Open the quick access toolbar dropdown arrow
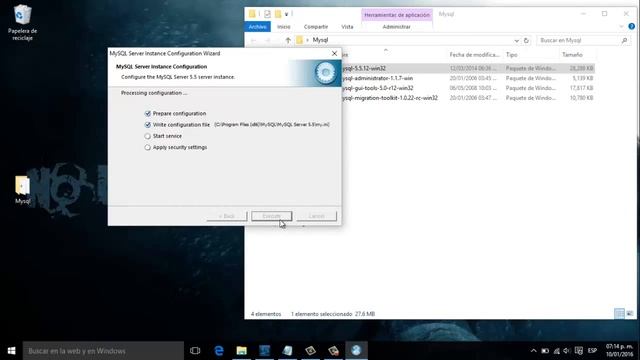This screenshot has height=360, width=640. click(x=287, y=14)
